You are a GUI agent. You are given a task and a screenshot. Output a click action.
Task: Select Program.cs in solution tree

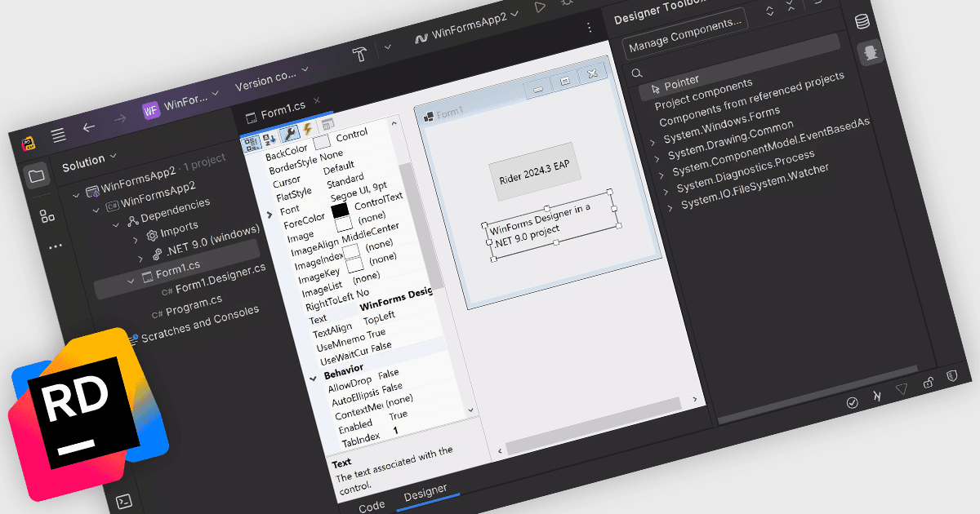point(187,307)
